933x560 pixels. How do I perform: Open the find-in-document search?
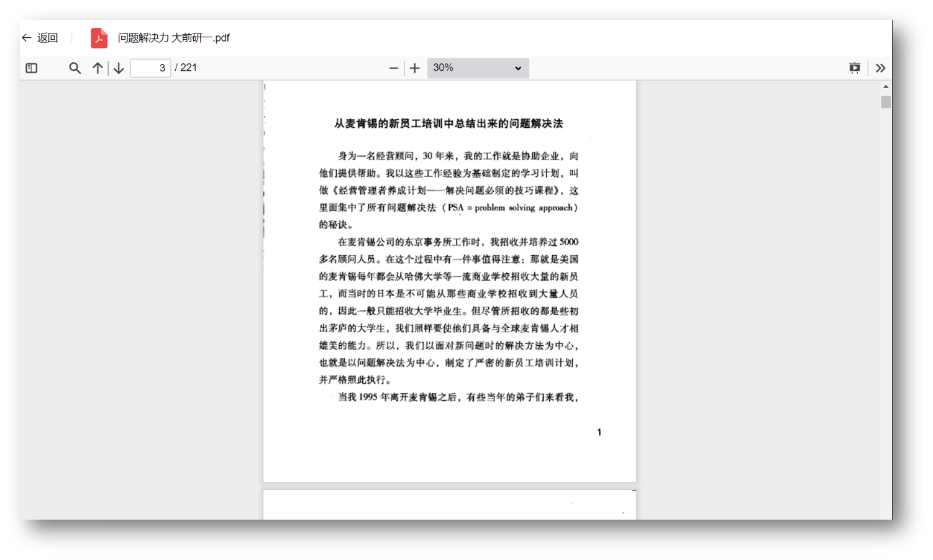click(75, 68)
